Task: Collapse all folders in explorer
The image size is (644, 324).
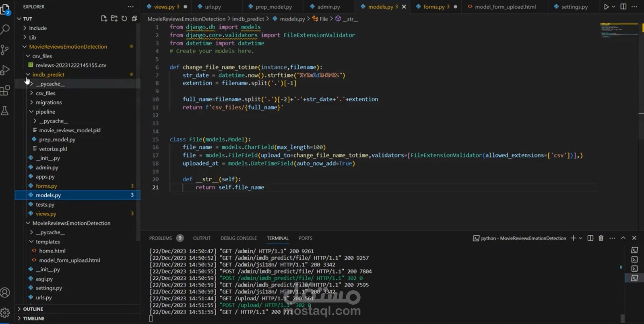Action: pyautogui.click(x=134, y=18)
